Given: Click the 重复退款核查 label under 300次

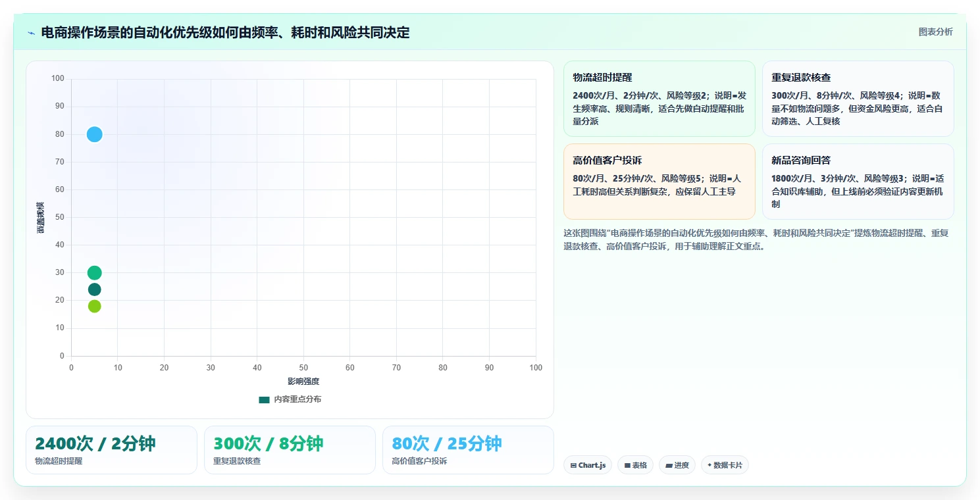Looking at the screenshot, I should pos(237,461).
